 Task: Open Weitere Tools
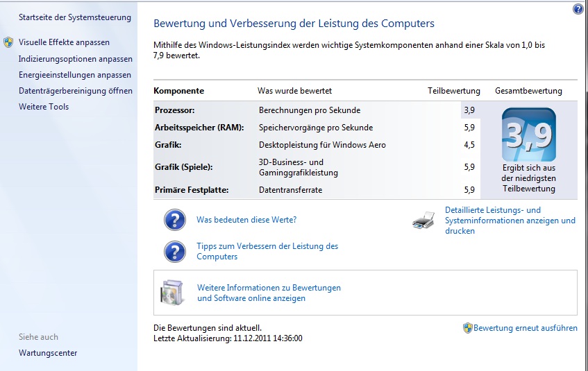point(44,106)
